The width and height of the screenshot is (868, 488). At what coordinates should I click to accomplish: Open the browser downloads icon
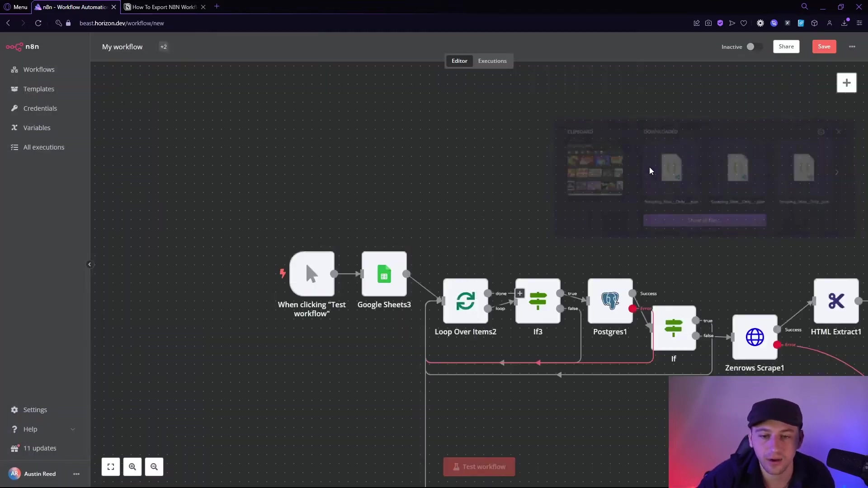click(x=844, y=23)
